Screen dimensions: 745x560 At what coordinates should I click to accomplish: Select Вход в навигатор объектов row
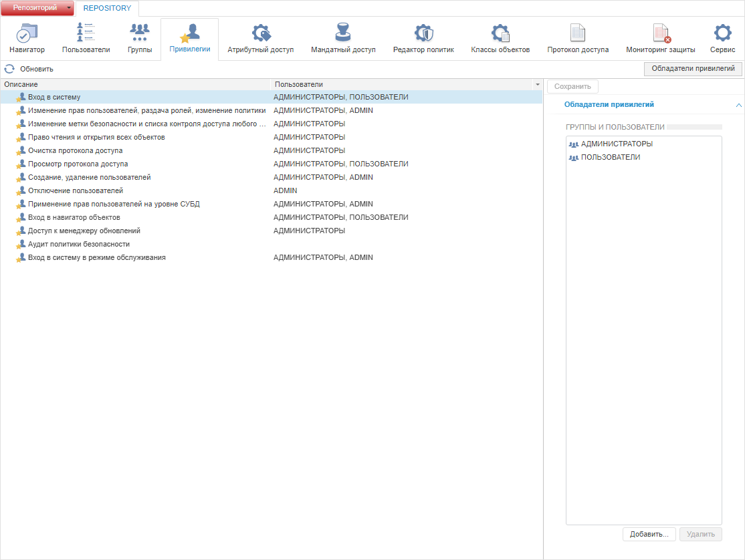pyautogui.click(x=272, y=217)
